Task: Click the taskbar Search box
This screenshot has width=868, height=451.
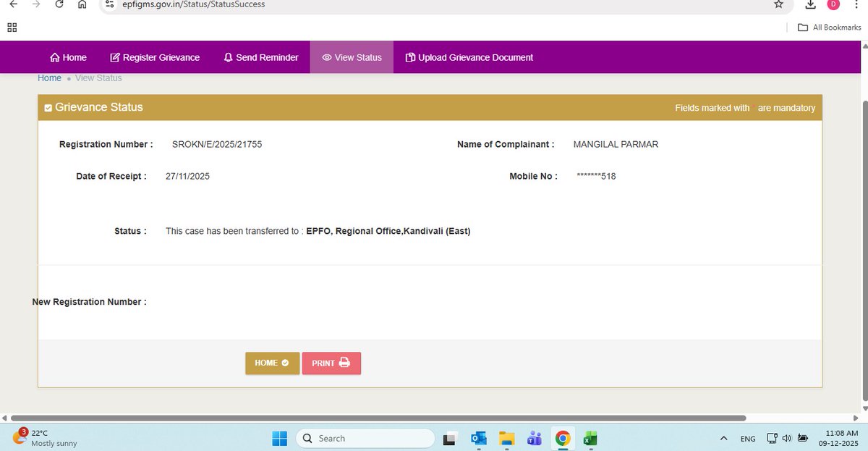Action: pos(365,438)
